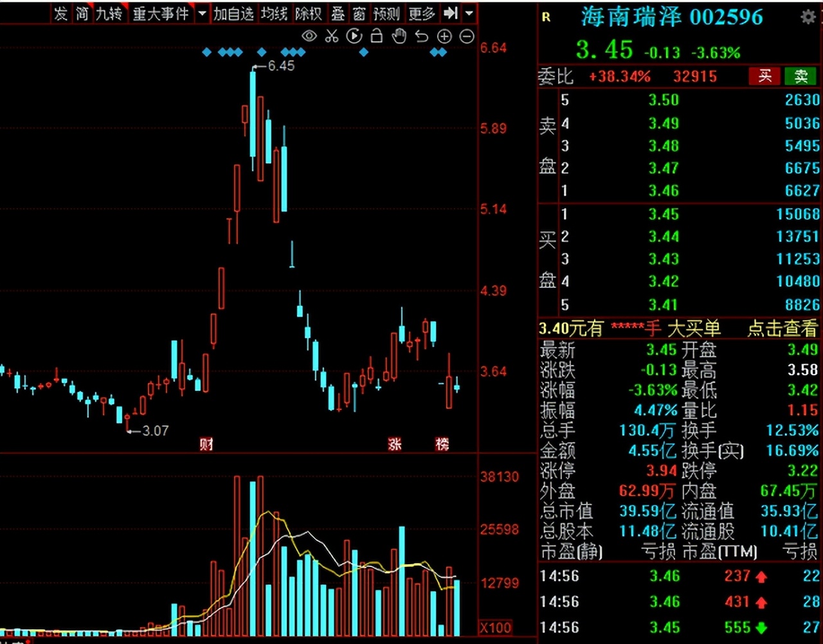Toggle the eye visibility icon above chart

(309, 36)
